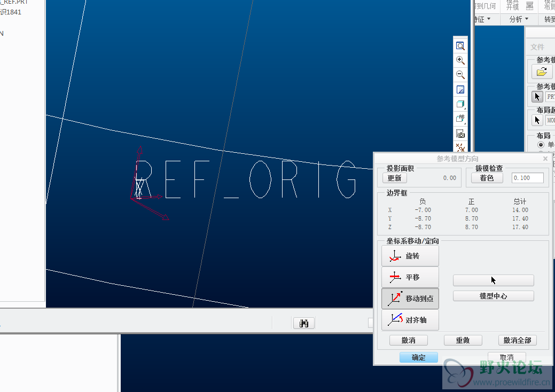
Task: Open the 分析 dropdown menu
Action: click(x=519, y=19)
